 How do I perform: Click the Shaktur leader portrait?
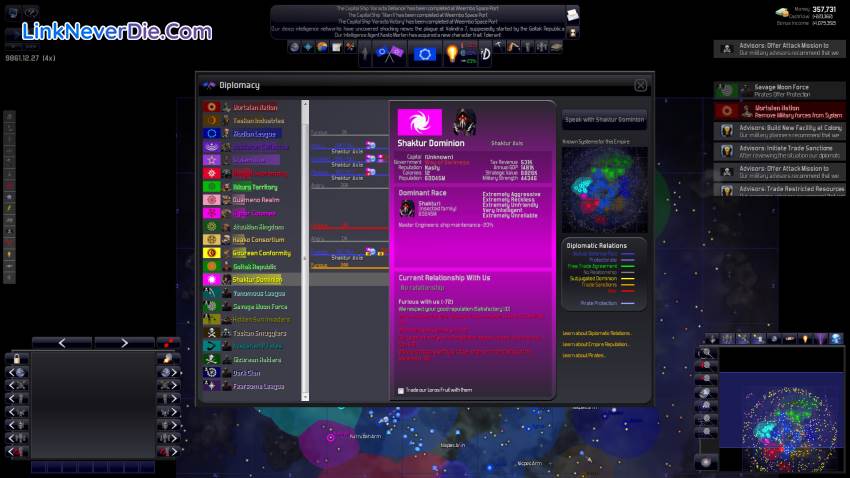465,122
